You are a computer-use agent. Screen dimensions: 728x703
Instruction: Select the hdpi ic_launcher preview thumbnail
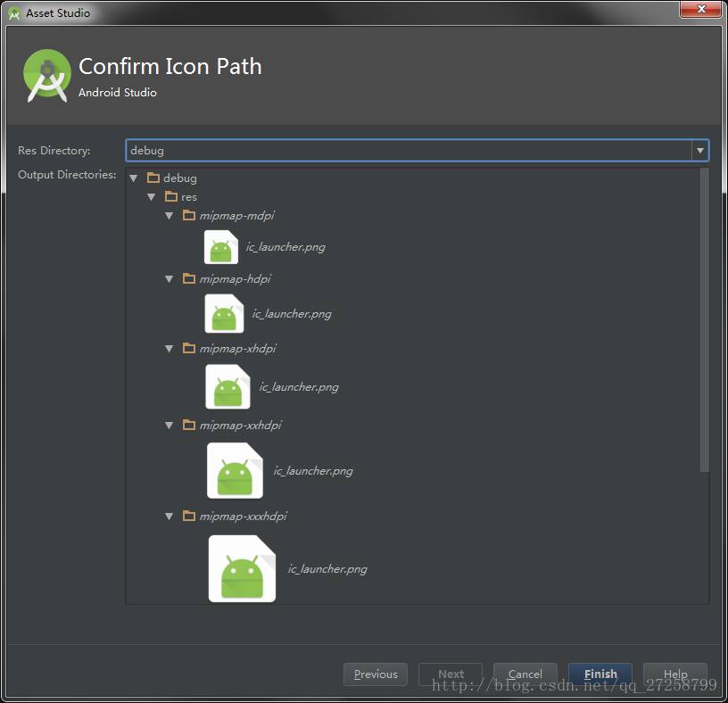(224, 313)
